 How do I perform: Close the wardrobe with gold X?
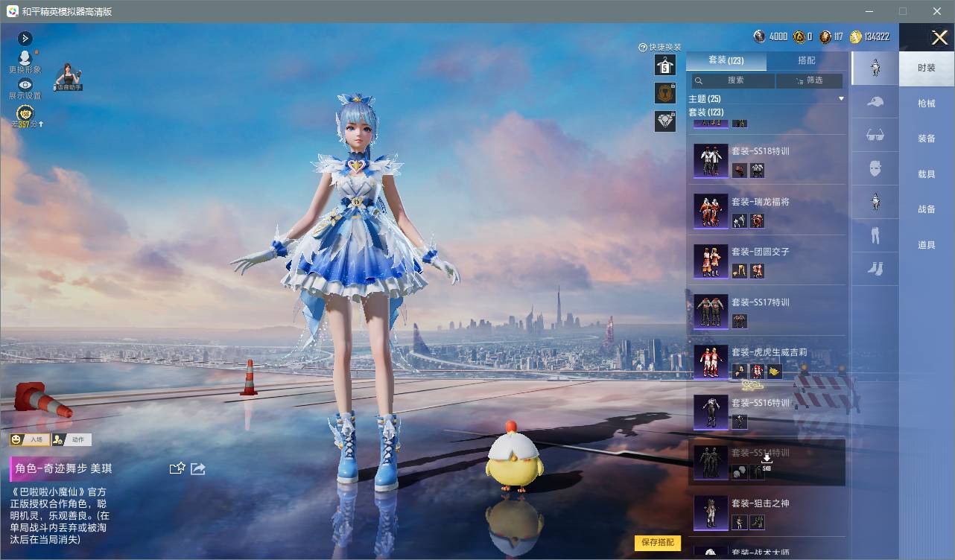point(939,37)
